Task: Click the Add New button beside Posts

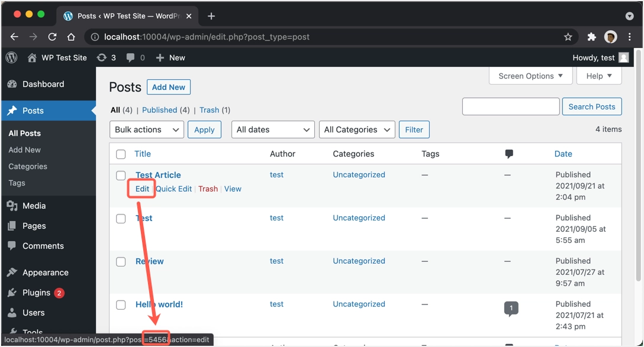Action: (x=168, y=87)
